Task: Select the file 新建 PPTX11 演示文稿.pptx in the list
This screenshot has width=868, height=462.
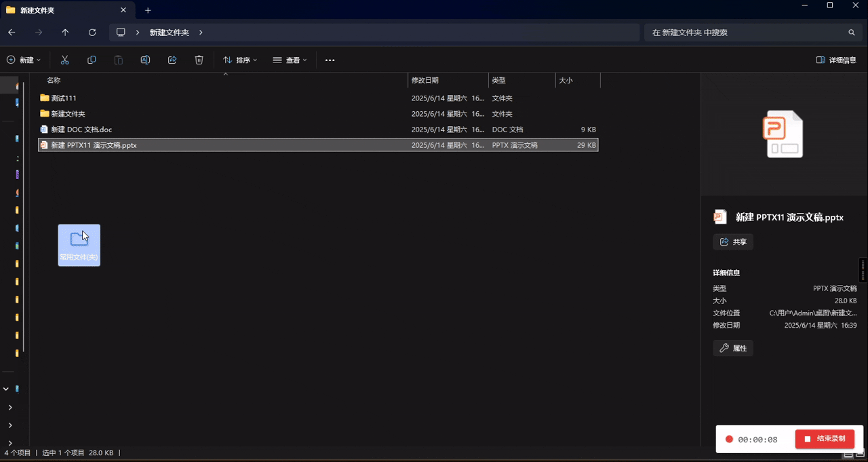Action: (x=94, y=145)
